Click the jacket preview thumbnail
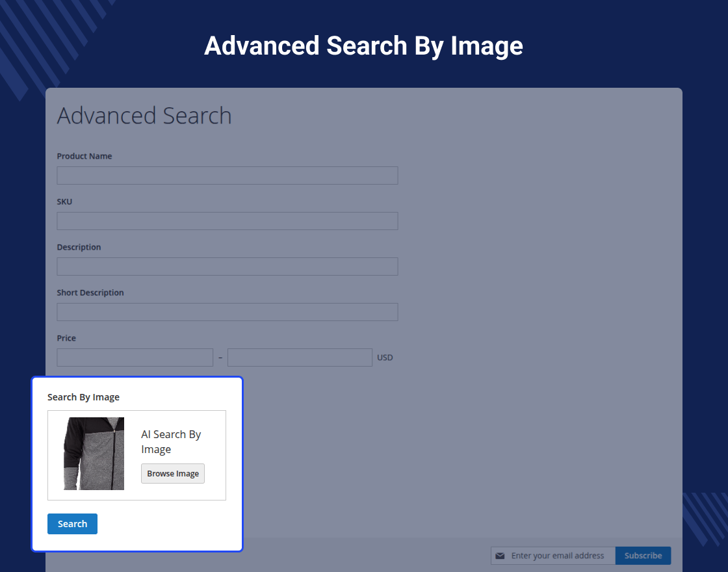The image size is (728, 572). (x=94, y=454)
